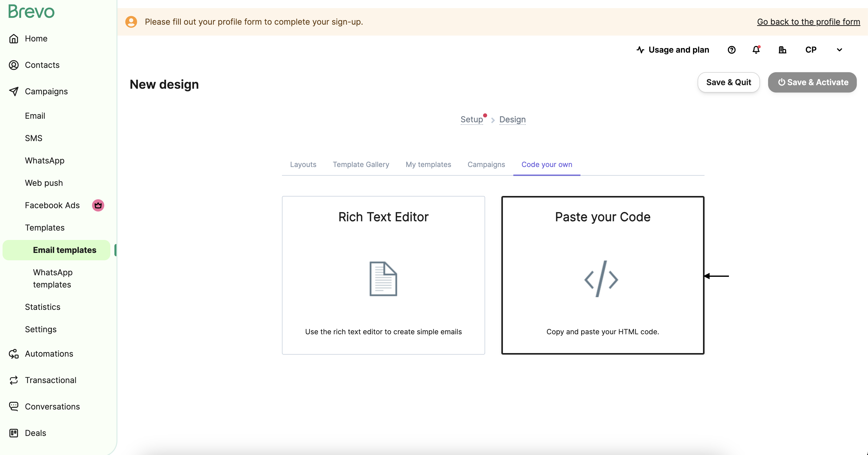
Task: Click the Transactional arrows icon
Action: pos(14,380)
